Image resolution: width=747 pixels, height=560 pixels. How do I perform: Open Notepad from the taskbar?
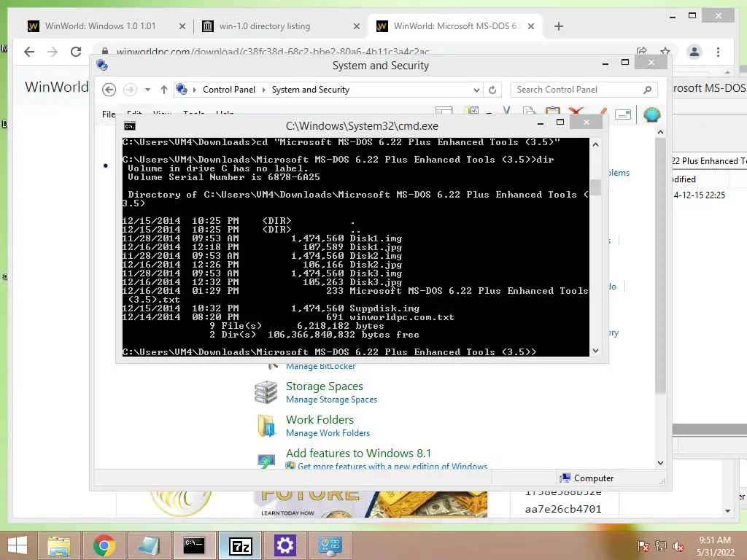[x=149, y=545]
